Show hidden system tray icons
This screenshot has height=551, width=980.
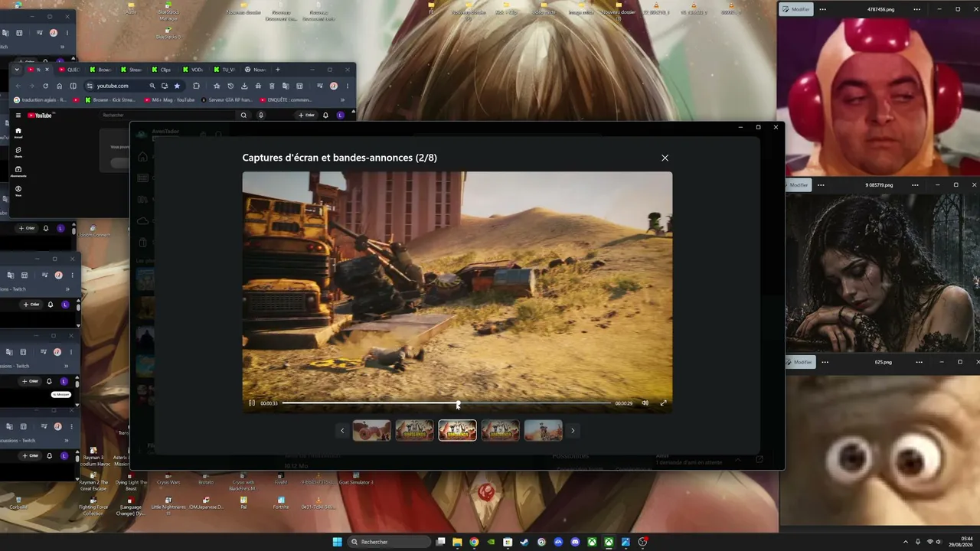(x=906, y=542)
